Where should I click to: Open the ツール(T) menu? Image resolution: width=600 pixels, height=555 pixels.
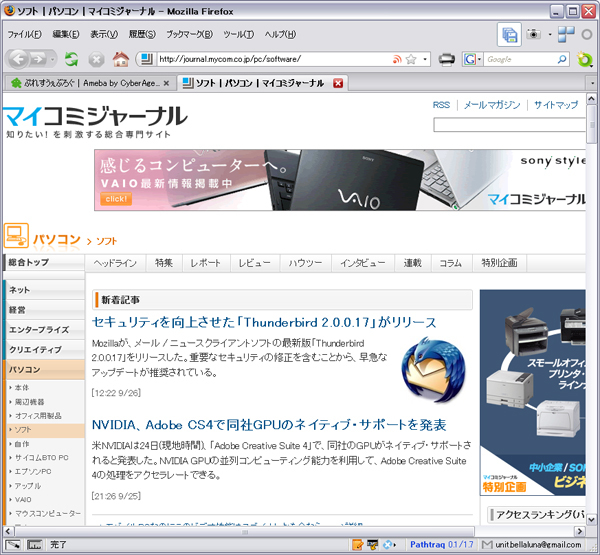(239, 34)
